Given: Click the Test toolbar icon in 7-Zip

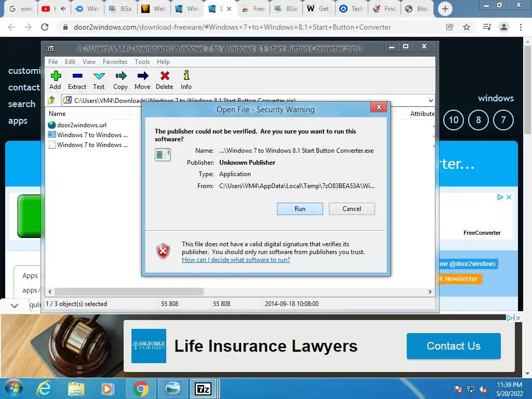Looking at the screenshot, I should pyautogui.click(x=99, y=80).
